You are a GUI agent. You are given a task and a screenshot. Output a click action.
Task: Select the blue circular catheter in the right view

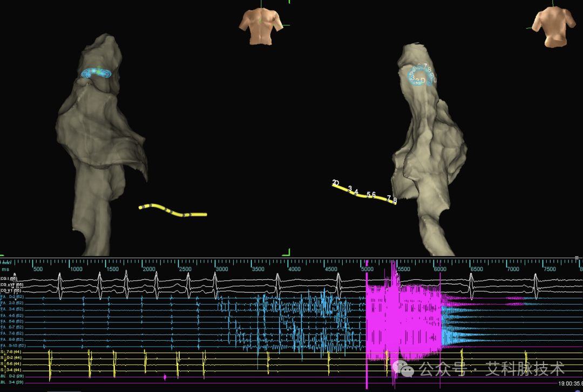(x=421, y=76)
